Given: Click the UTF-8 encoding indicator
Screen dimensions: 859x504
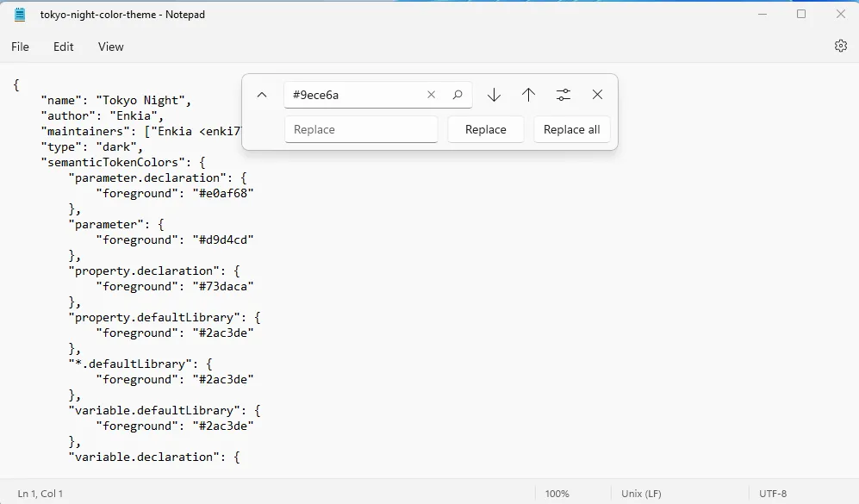Looking at the screenshot, I should point(773,494).
